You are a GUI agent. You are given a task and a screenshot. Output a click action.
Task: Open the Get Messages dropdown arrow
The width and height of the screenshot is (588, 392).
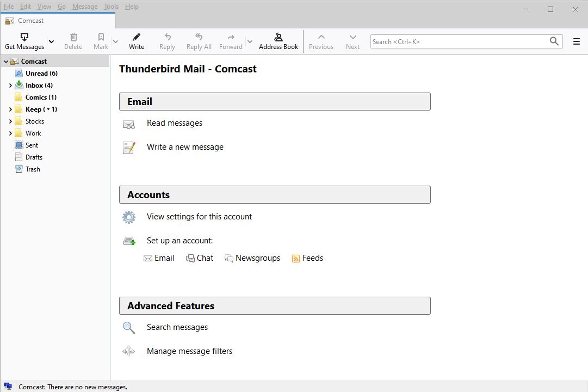(51, 42)
